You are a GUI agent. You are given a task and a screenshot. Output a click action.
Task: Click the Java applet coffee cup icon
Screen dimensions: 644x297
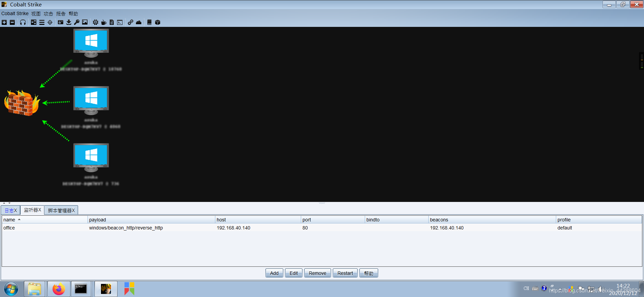(x=104, y=22)
